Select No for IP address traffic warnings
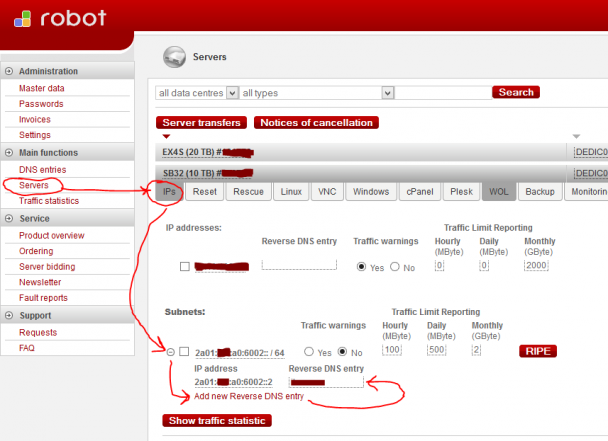This screenshot has width=608, height=441. (x=395, y=266)
